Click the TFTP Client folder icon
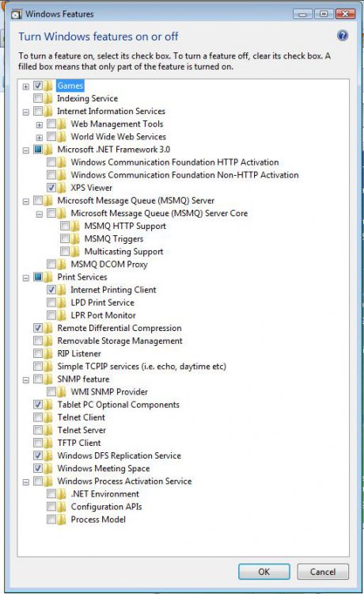This screenshot has height=594, width=364. (48, 443)
